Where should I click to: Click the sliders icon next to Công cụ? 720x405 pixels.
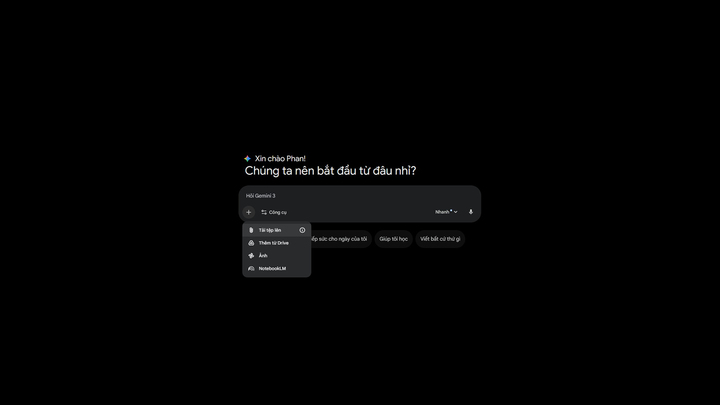[264, 212]
